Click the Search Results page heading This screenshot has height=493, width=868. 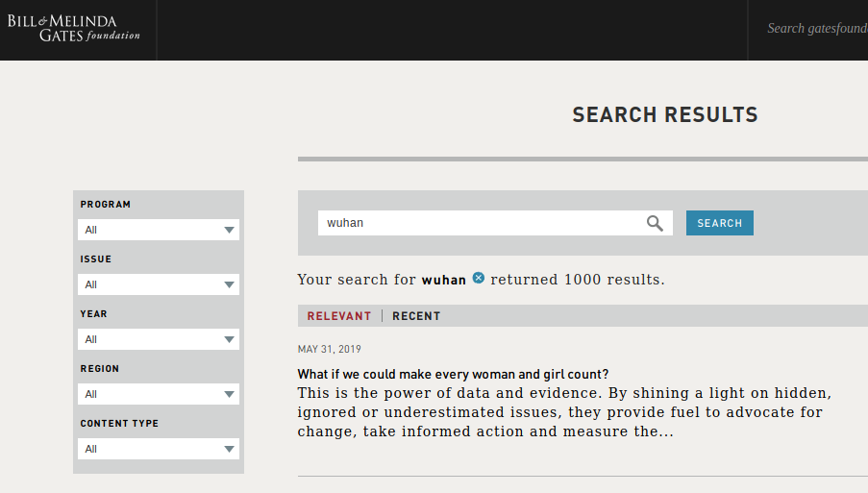point(665,115)
